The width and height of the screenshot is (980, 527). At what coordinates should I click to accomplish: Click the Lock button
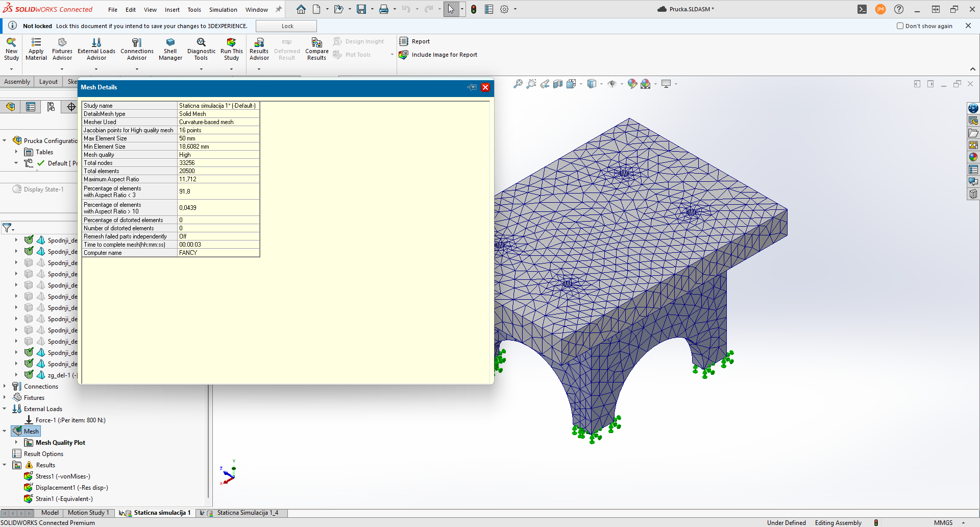pos(286,26)
